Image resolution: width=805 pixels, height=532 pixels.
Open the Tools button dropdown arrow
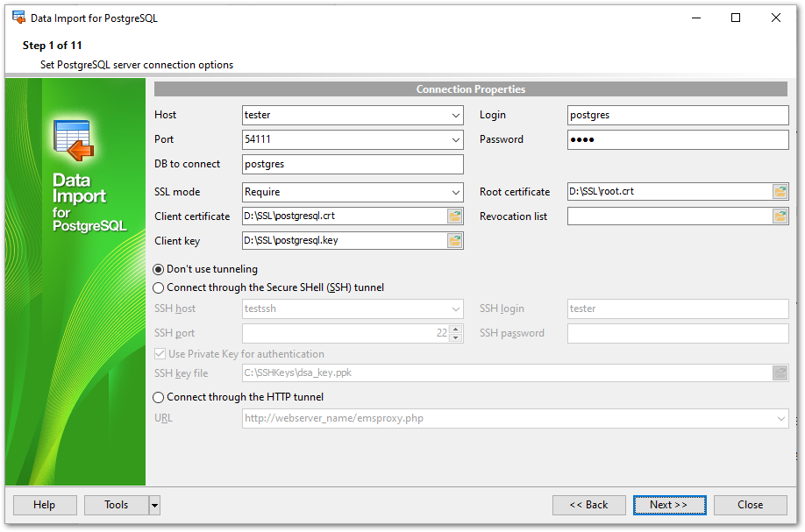click(x=154, y=505)
